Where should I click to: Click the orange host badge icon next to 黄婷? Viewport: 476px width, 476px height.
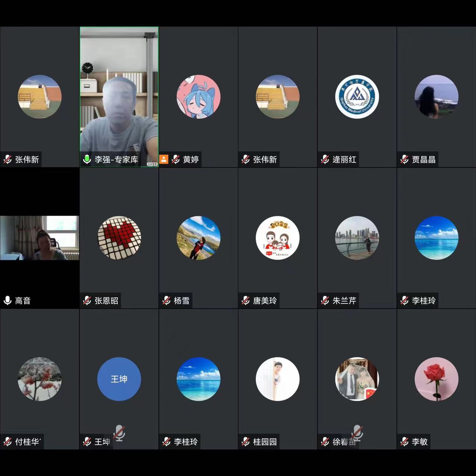164,160
